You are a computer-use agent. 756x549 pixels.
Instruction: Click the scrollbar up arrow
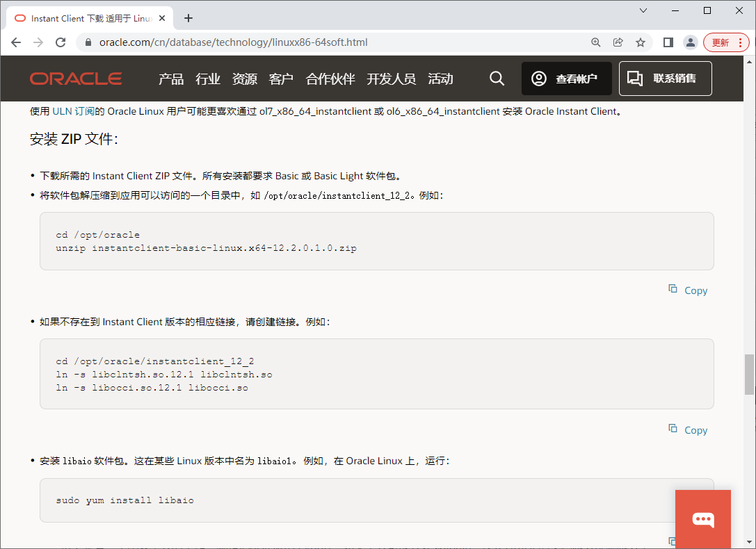749,62
